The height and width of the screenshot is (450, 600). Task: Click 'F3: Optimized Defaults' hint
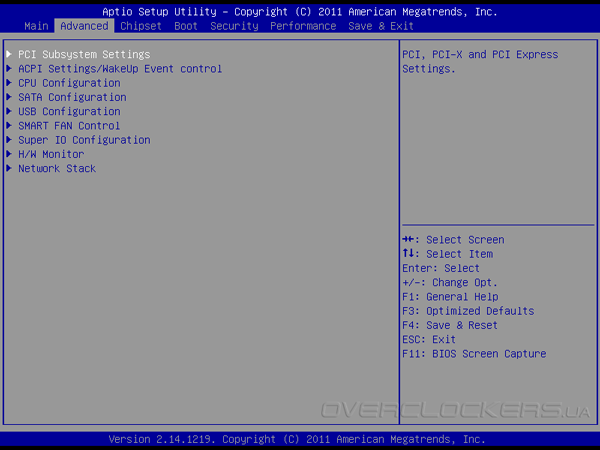point(468,311)
